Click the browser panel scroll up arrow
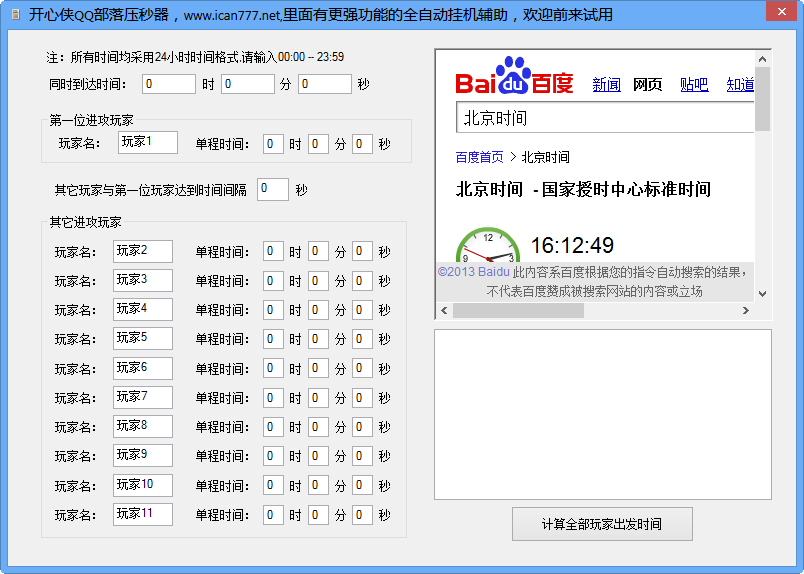The height and width of the screenshot is (574, 804). pos(762,58)
